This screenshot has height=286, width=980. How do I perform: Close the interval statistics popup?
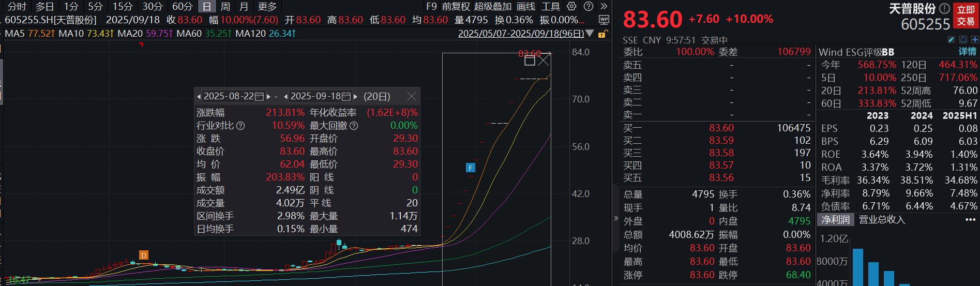[x=412, y=96]
